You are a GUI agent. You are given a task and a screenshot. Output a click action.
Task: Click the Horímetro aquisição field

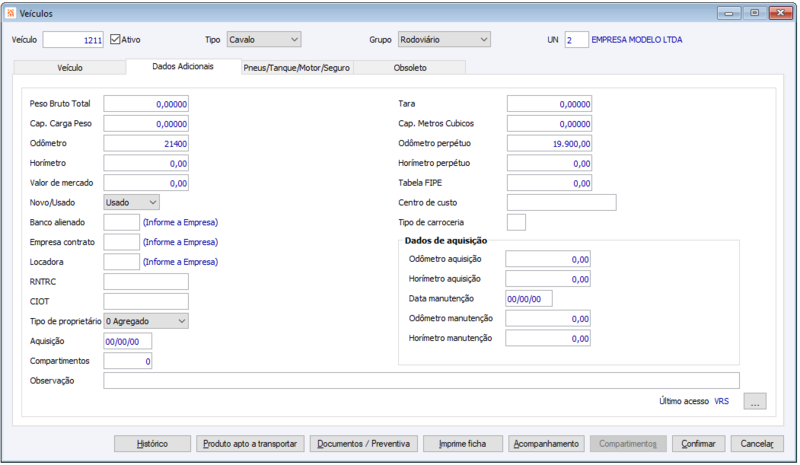(x=548, y=279)
